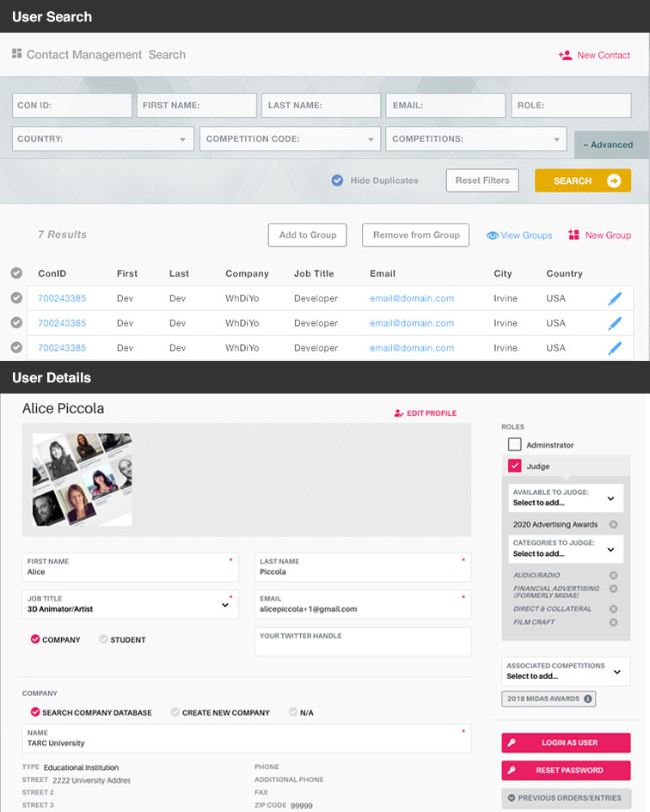
Task: Toggle the Hide Duplicates checkbox
Action: coord(337,180)
